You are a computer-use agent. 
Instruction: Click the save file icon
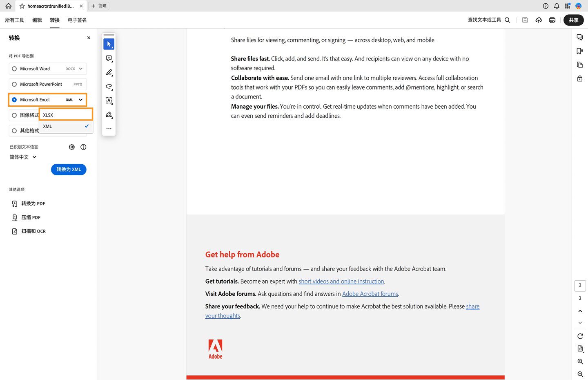point(525,20)
